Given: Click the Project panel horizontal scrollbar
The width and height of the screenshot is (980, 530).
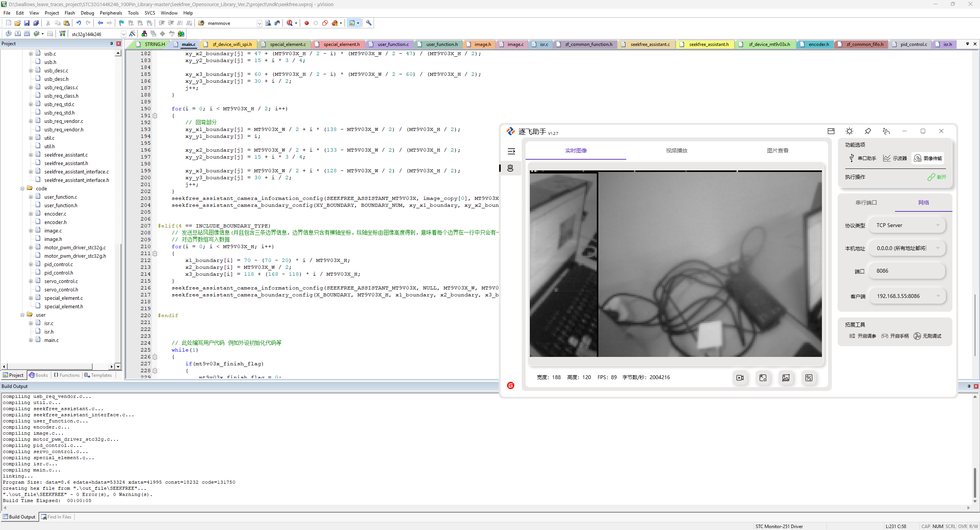Looking at the screenshot, I should pos(50,366).
